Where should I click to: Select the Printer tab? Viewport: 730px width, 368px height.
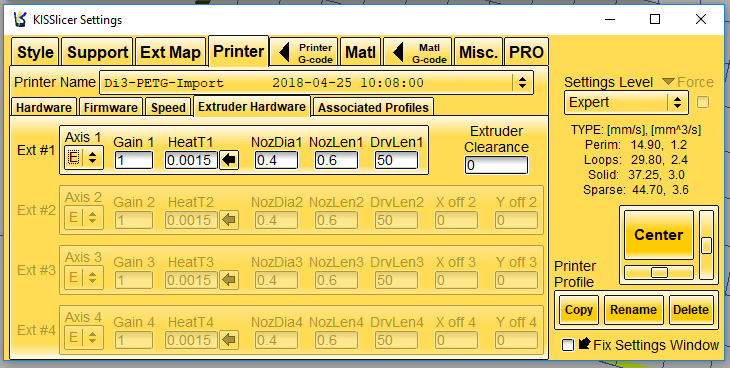[238, 51]
